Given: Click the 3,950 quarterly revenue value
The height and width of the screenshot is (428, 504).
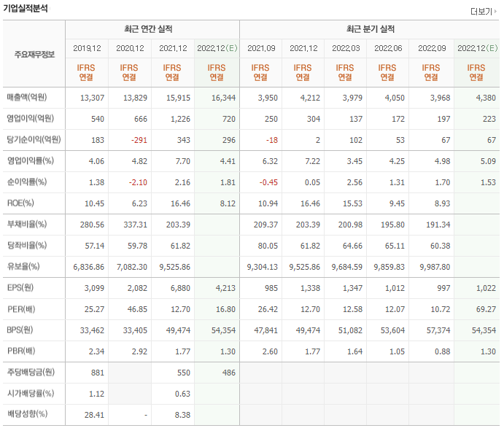Looking at the screenshot, I should pos(268,98).
